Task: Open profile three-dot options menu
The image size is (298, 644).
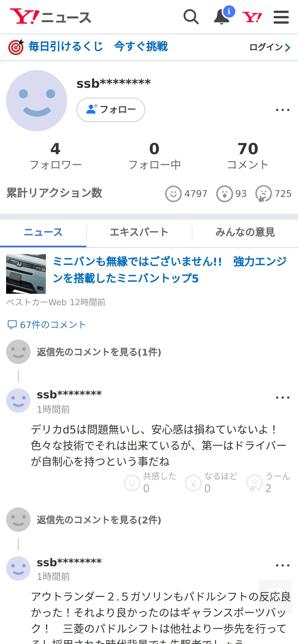Action: click(283, 110)
